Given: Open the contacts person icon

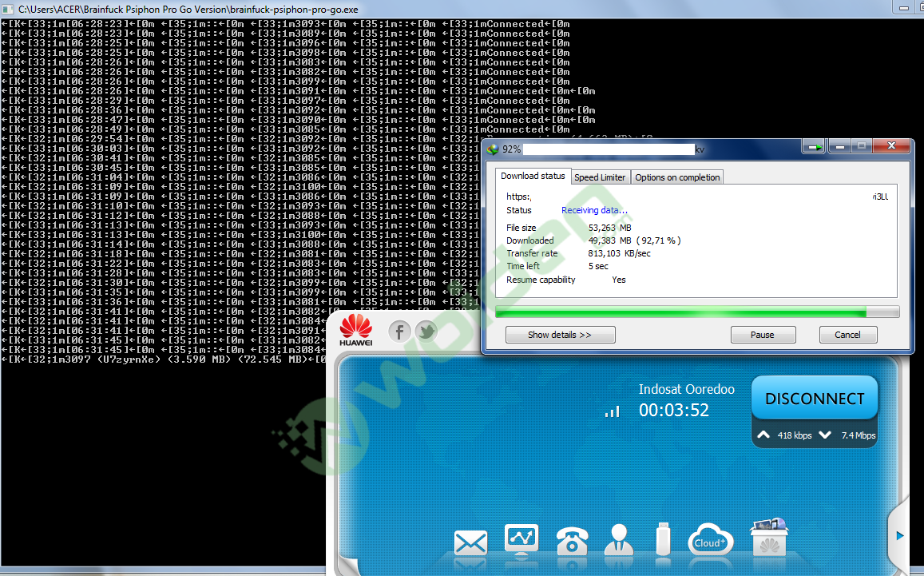Looking at the screenshot, I should [x=619, y=539].
